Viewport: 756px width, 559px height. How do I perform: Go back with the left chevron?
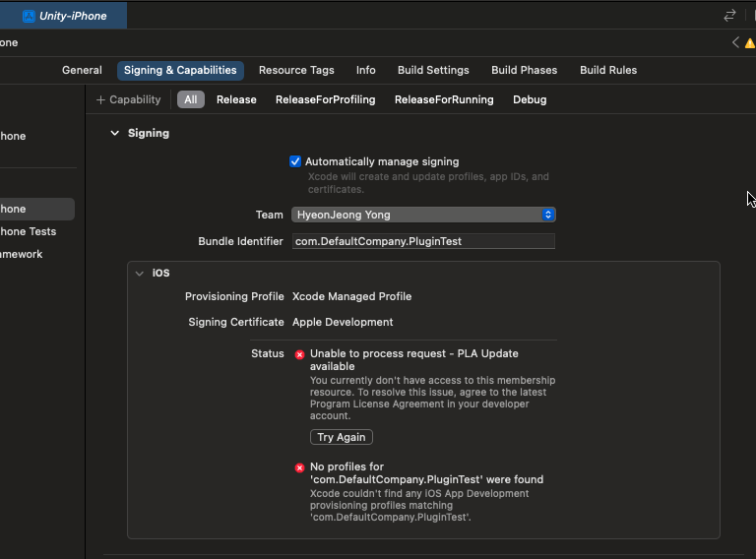coord(735,42)
